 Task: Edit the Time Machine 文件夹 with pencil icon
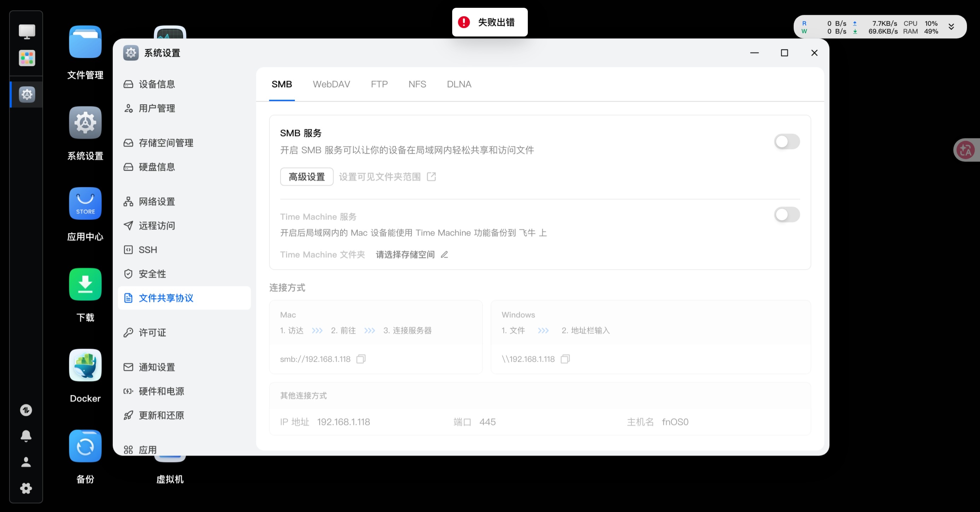[x=444, y=255]
